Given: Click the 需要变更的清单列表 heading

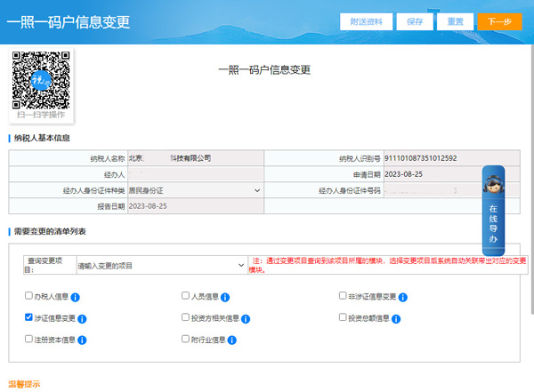Looking at the screenshot, I should point(50,231).
